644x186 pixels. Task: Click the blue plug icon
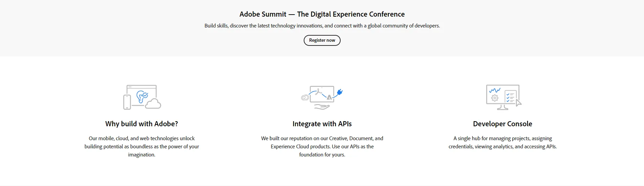(340, 92)
